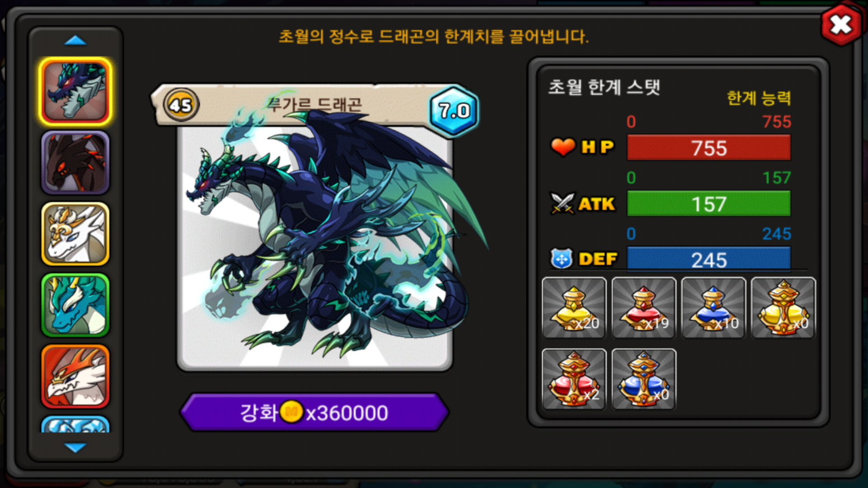Select the teal green dragon portrait
The height and width of the screenshot is (488, 868).
point(75,305)
